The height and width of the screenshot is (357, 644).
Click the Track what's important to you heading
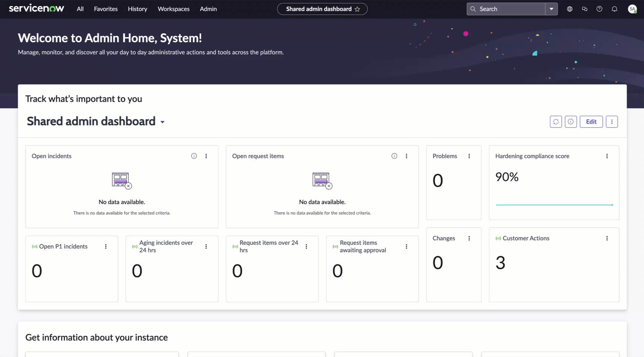(x=84, y=99)
